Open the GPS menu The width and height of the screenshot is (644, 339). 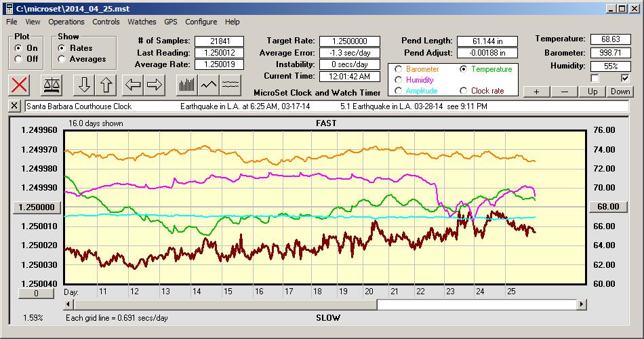tap(171, 22)
